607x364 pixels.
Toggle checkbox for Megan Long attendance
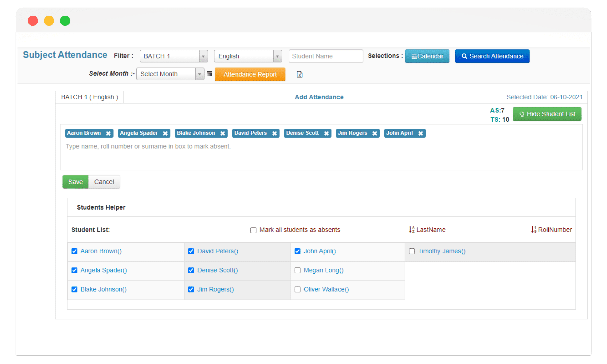(297, 270)
